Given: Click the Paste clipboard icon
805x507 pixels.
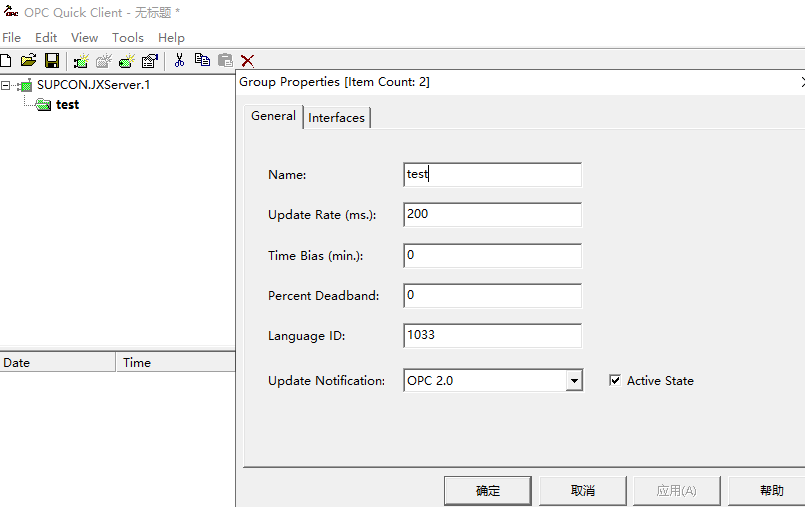Looking at the screenshot, I should [225, 61].
